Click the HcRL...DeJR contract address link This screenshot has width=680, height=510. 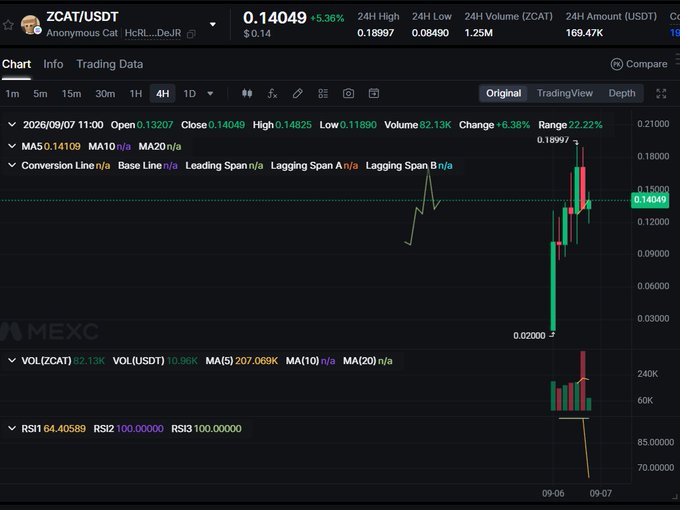153,33
